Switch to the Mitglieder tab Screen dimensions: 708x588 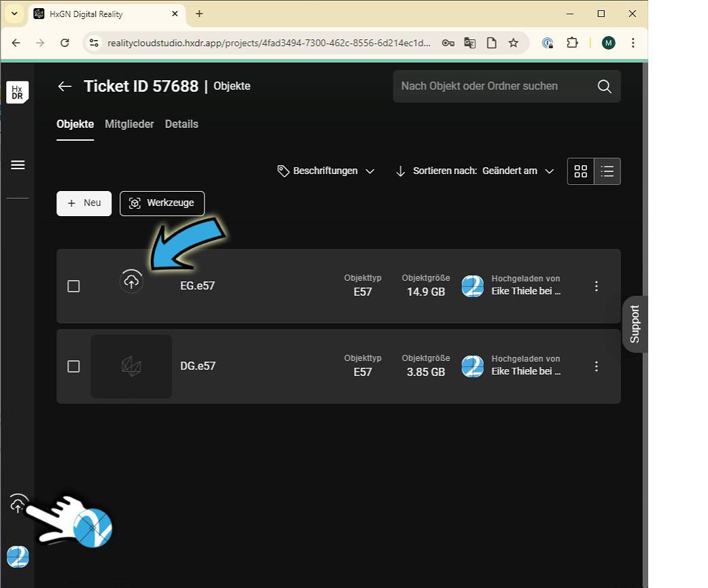point(129,124)
